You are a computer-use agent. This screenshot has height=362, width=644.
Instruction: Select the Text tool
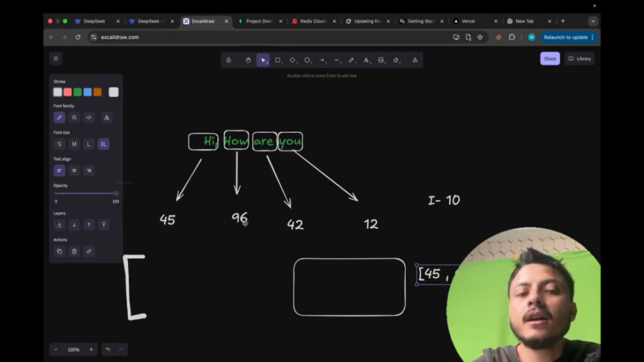367,60
